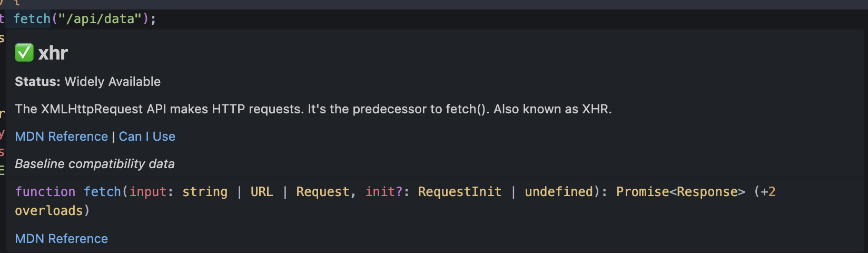
Task: Click the fetch call in the code line
Action: pyautogui.click(x=32, y=19)
